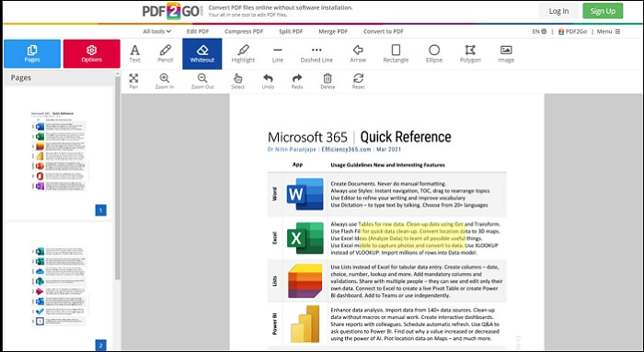Click the 'Pages' sidebar heading
Image resolution: width=644 pixels, height=352 pixels.
tap(21, 77)
